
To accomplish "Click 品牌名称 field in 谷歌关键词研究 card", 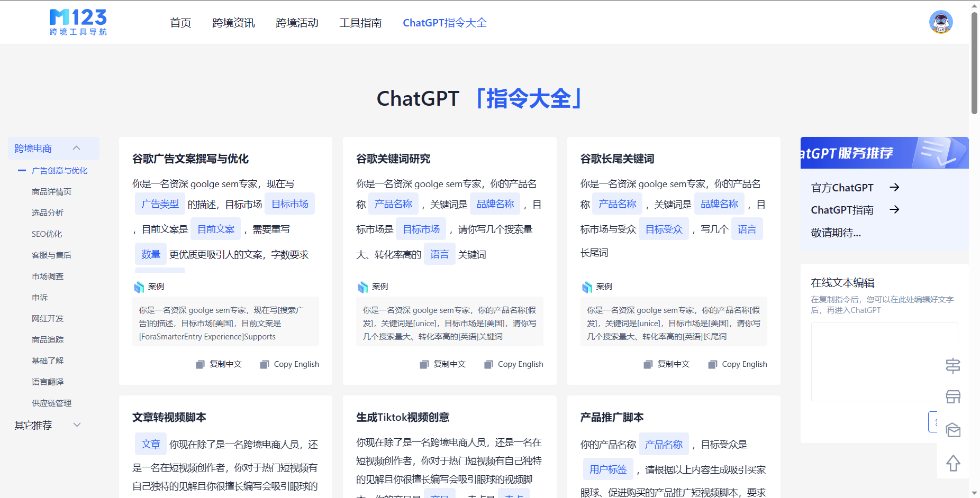I will click(495, 204).
